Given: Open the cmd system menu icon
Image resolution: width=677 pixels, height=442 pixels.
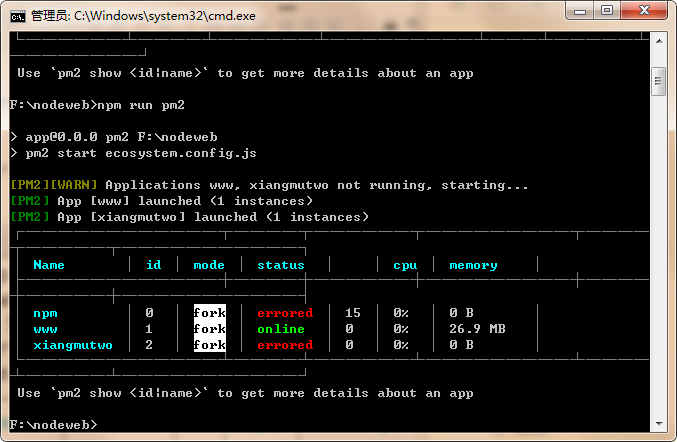Looking at the screenshot, I should tap(17, 14).
